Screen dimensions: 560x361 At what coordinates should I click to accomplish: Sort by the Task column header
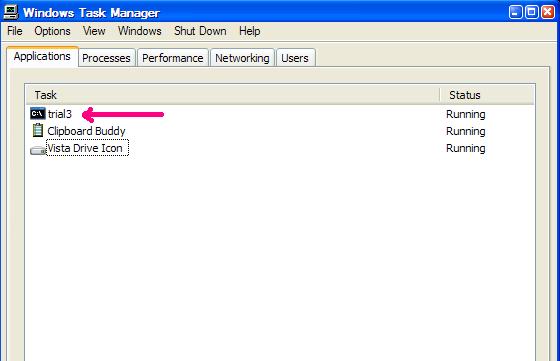[233, 95]
